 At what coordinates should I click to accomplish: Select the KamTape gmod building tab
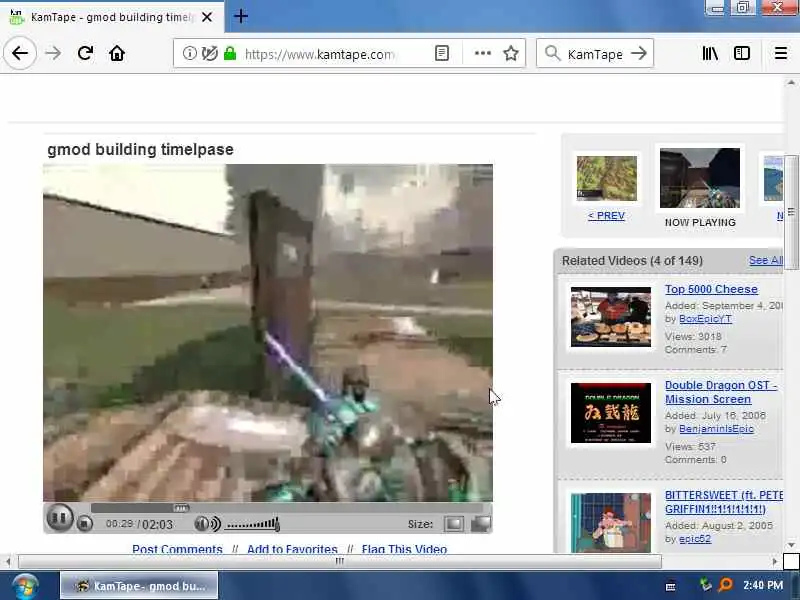[x=112, y=17]
